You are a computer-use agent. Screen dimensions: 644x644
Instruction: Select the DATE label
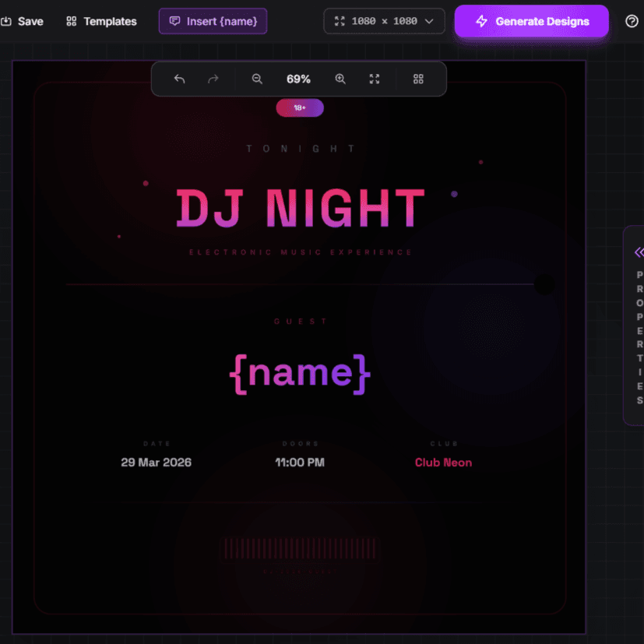coord(157,444)
